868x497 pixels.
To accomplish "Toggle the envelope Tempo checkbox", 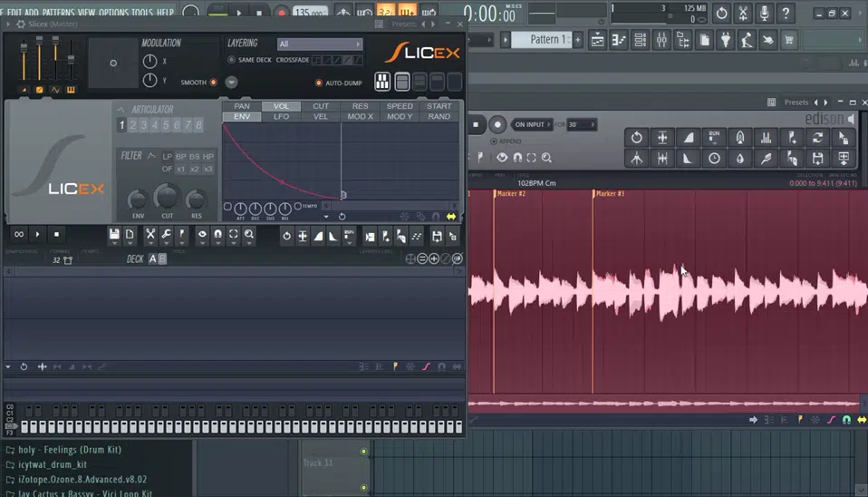I will point(298,206).
